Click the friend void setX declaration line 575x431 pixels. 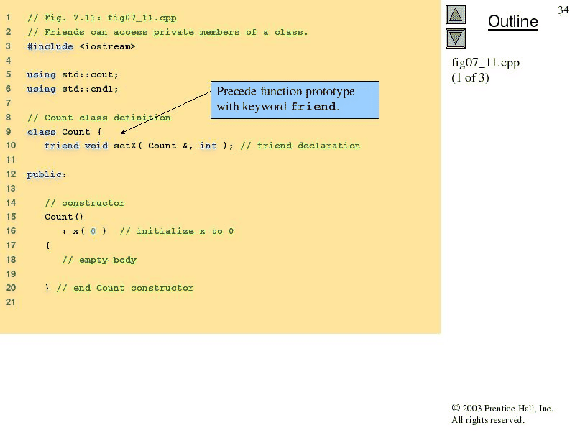tap(202, 146)
